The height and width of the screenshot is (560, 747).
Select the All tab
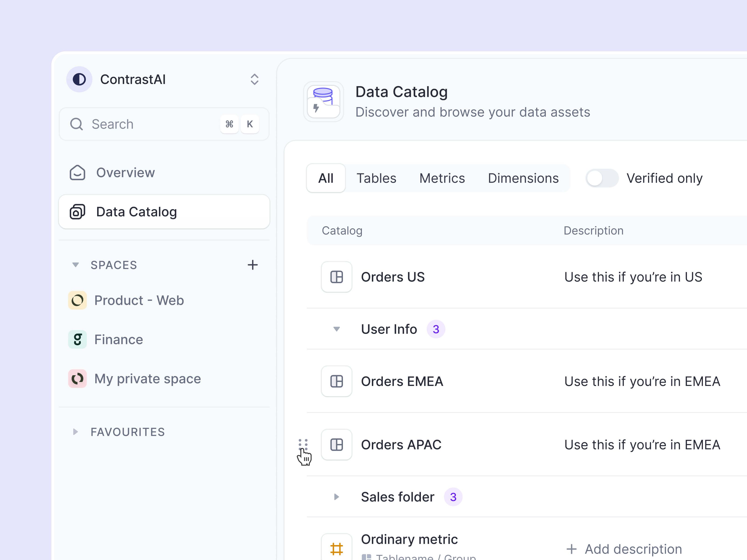click(326, 178)
